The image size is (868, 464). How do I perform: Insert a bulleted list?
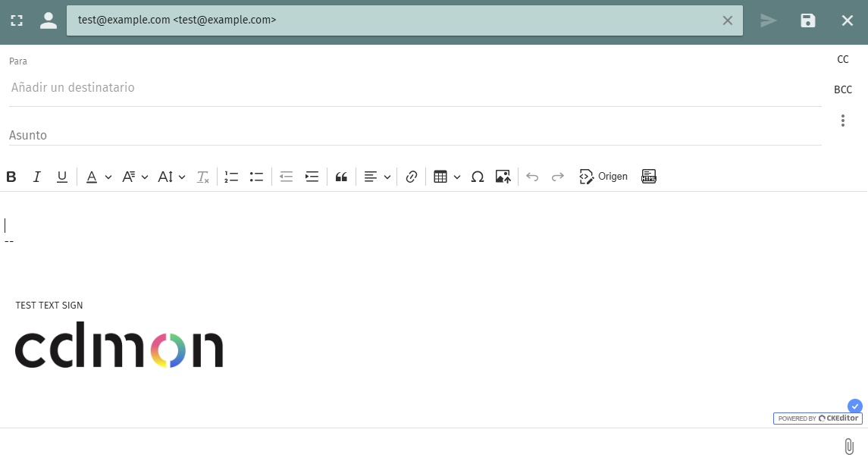(x=256, y=177)
